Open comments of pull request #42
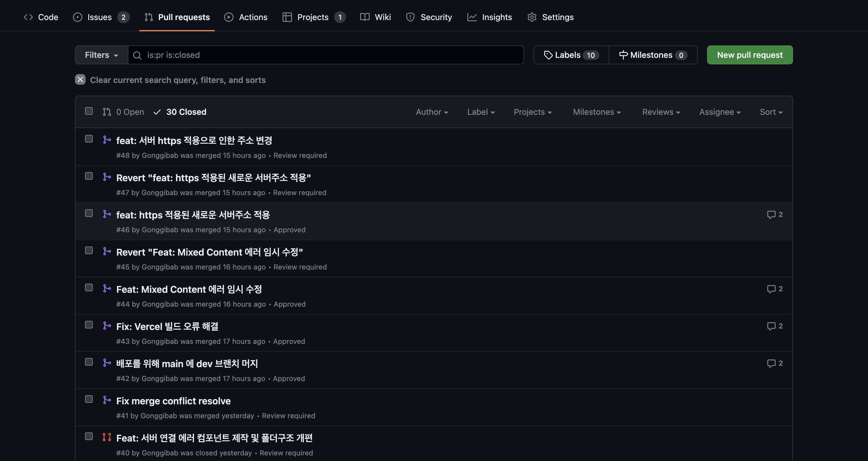This screenshot has width=868, height=461. point(775,363)
